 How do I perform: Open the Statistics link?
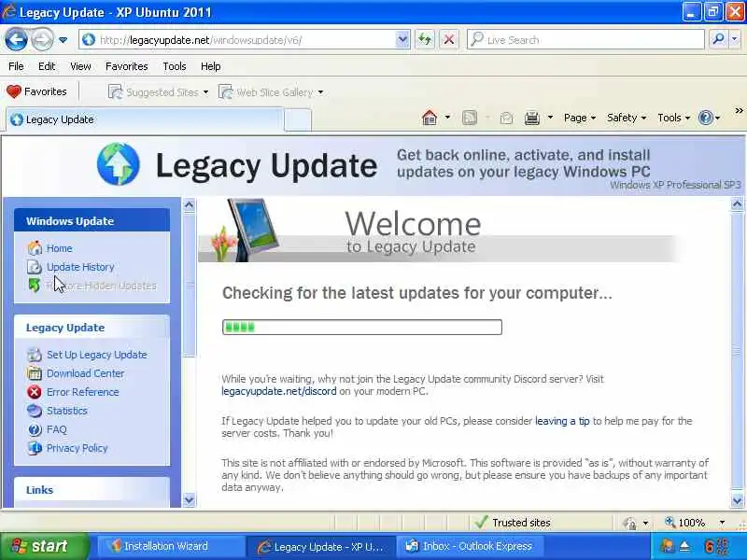pos(66,411)
